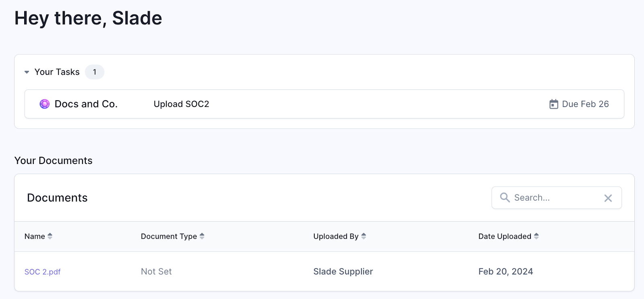Click the Docs and Co. company name
Image resolution: width=644 pixels, height=299 pixels.
86,104
